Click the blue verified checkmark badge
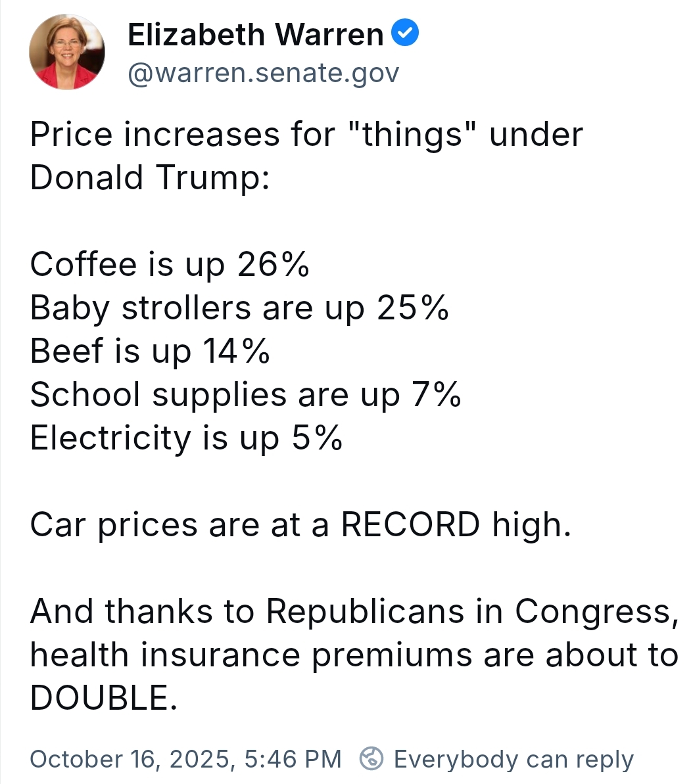The height and width of the screenshot is (784, 693). [405, 34]
